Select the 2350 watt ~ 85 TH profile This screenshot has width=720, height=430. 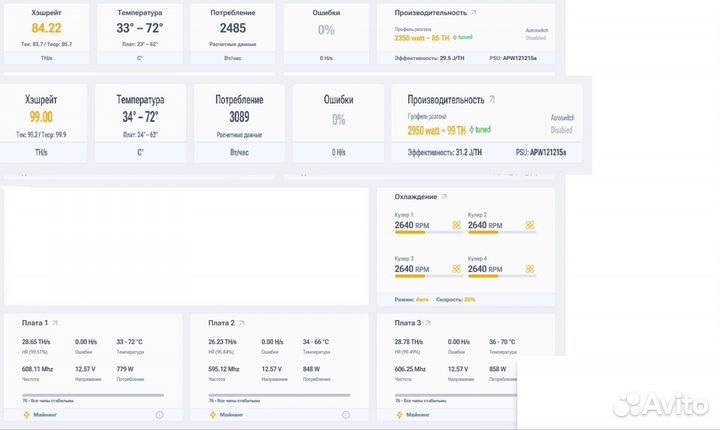click(x=422, y=38)
